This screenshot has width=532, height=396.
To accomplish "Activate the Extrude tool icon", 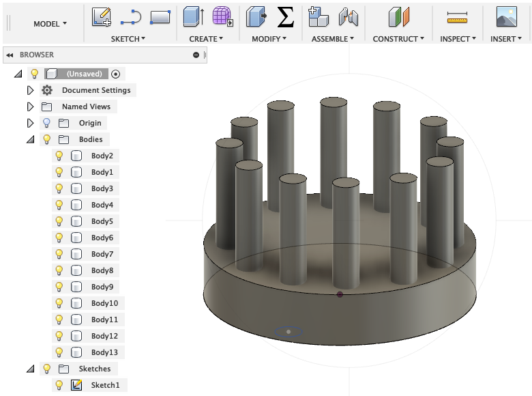I will pyautogui.click(x=194, y=17).
